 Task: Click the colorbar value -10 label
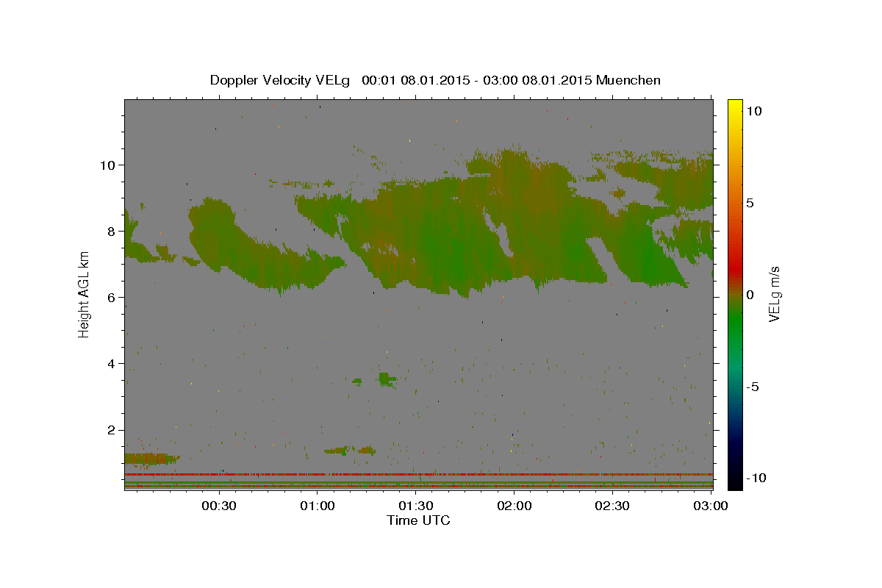pyautogui.click(x=755, y=478)
